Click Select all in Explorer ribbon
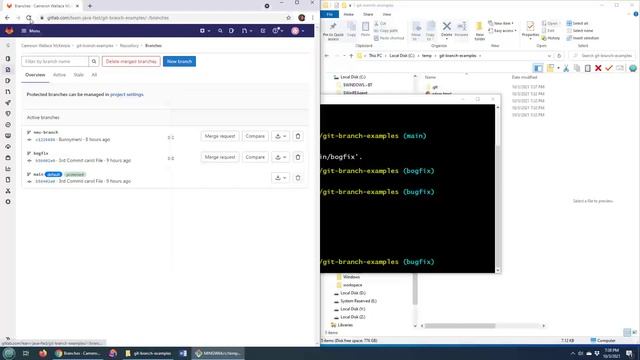Viewport: 640px width, 360px height. click(577, 23)
